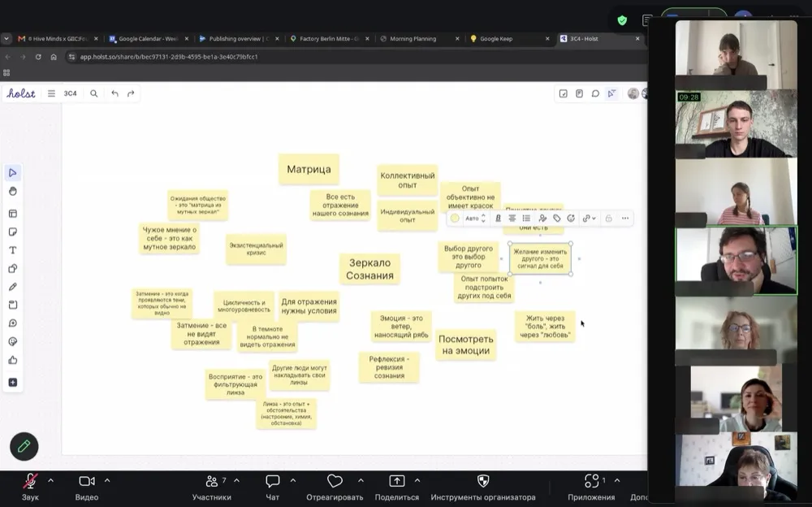
Task: Switch to the Publishing overview tab
Action: [239, 38]
